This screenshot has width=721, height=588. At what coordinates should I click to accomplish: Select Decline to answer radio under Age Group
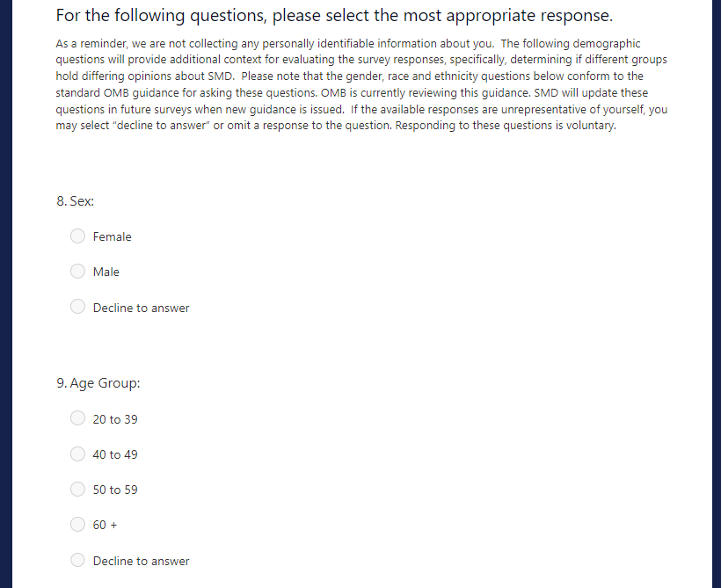click(78, 560)
